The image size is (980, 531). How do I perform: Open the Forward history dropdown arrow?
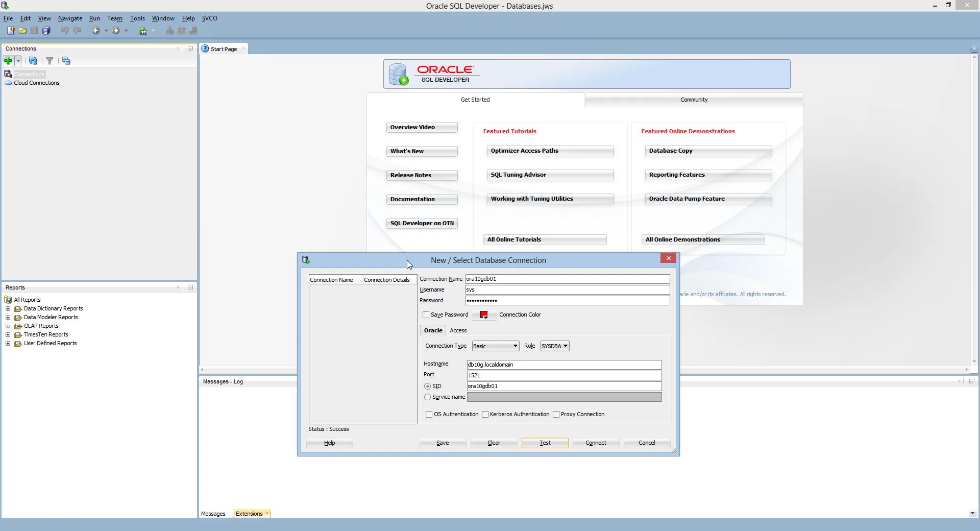click(x=126, y=31)
